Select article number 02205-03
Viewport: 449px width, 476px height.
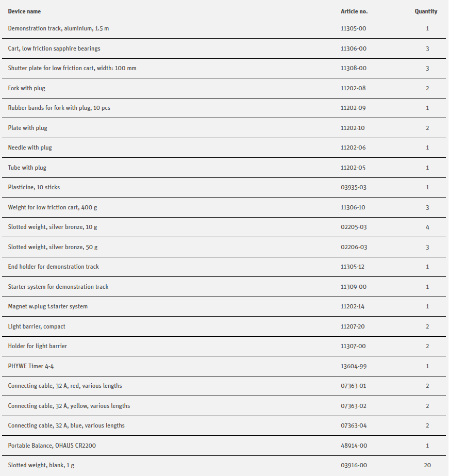[354, 227]
